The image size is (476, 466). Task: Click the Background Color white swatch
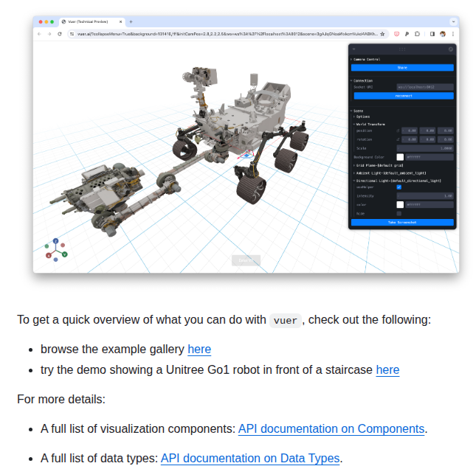[400, 157]
